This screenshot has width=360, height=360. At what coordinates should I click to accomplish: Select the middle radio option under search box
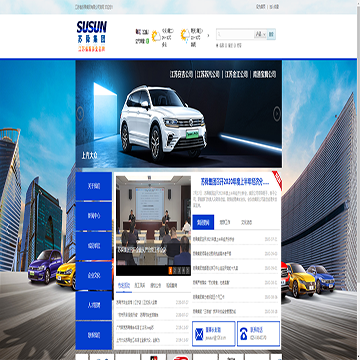(226, 45)
